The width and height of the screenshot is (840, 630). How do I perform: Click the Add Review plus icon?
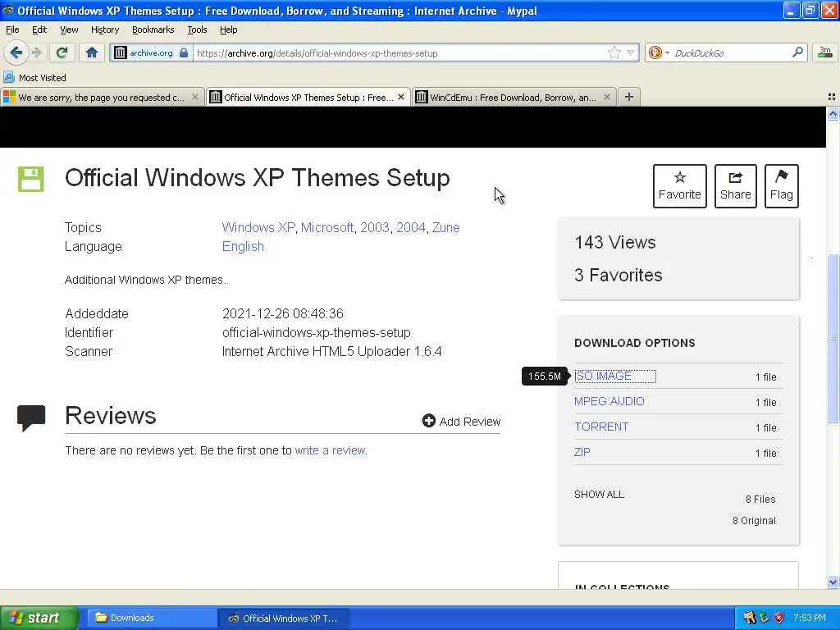coord(428,421)
